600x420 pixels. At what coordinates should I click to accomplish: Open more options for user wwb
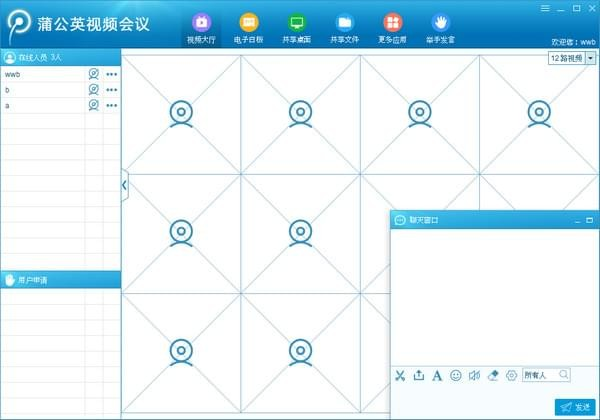[x=112, y=74]
